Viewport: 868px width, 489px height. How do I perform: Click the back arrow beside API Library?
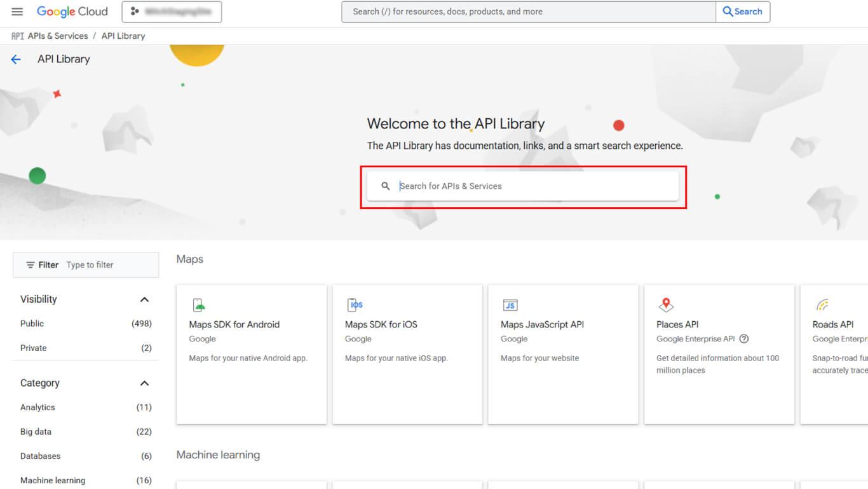16,59
